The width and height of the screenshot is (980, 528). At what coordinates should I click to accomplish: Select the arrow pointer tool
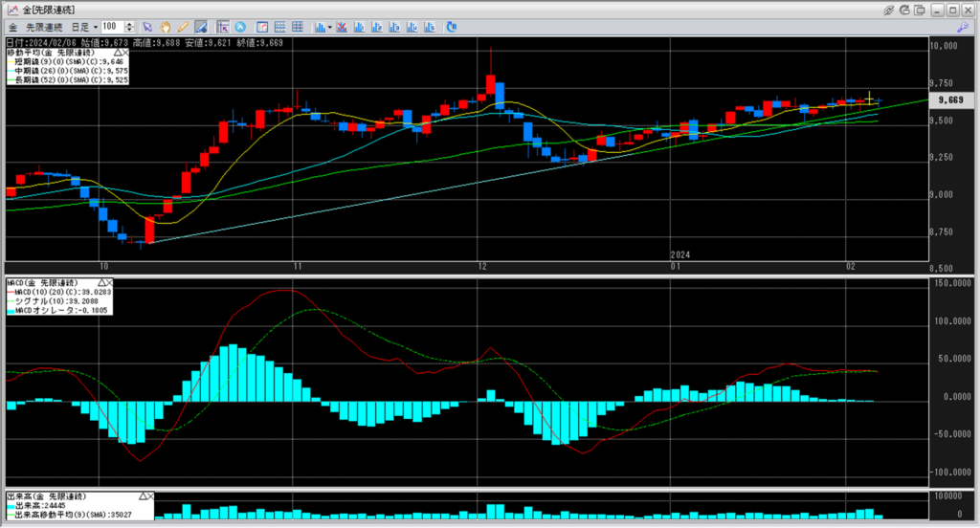[x=147, y=27]
